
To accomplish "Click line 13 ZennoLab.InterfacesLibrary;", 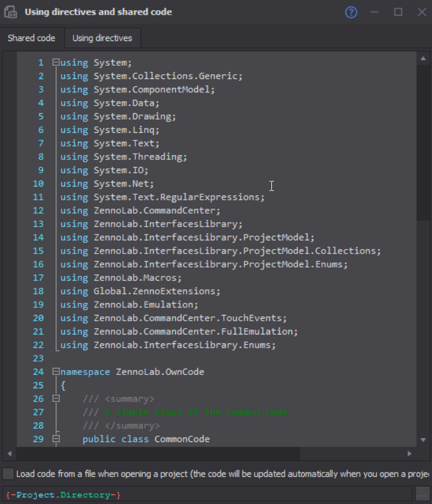I will click(168, 224).
